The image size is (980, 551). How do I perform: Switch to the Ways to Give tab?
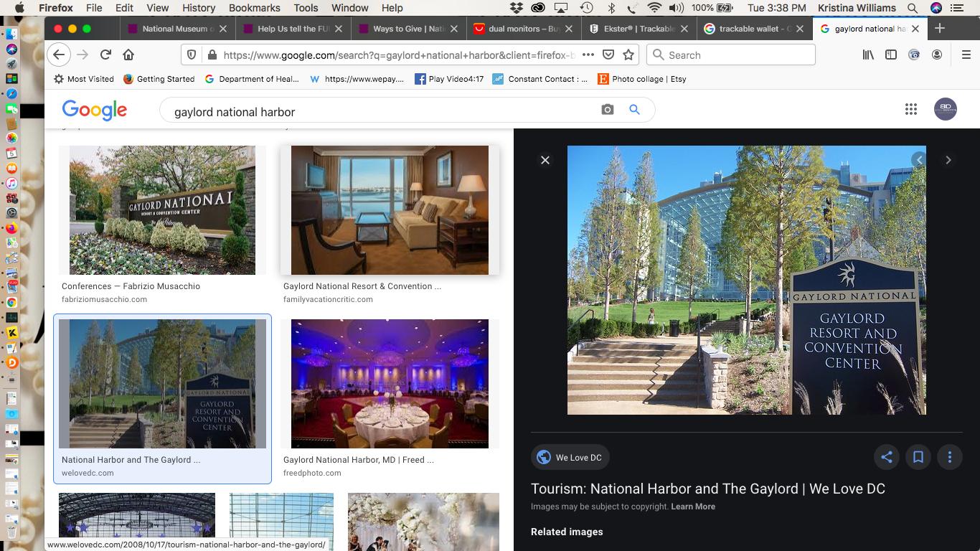coord(407,29)
